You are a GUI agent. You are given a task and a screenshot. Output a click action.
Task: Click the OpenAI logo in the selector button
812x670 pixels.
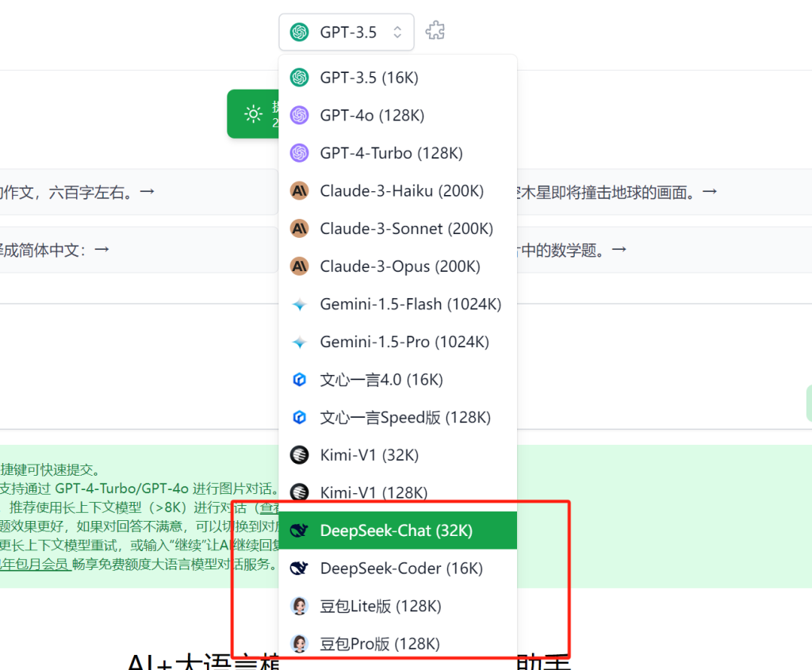[x=299, y=32]
